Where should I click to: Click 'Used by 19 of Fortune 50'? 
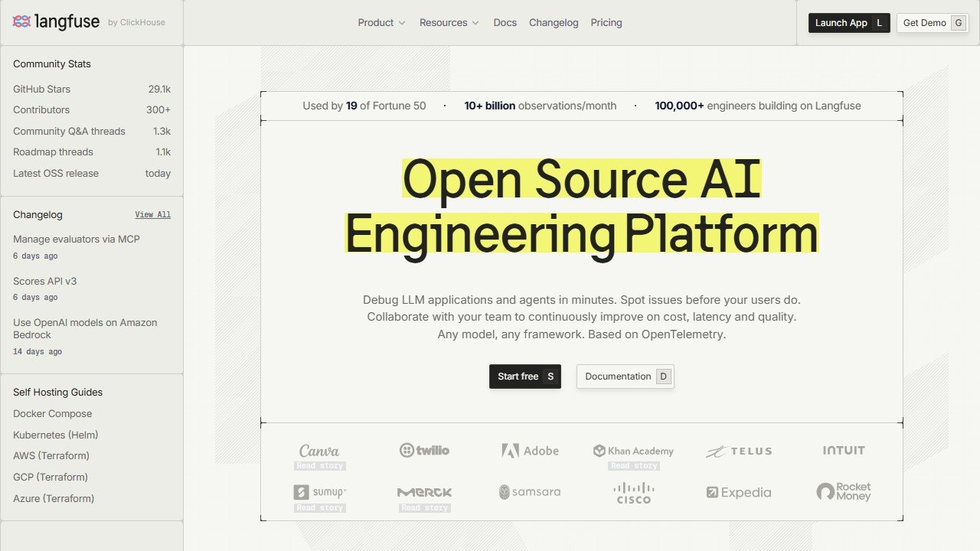click(x=364, y=106)
